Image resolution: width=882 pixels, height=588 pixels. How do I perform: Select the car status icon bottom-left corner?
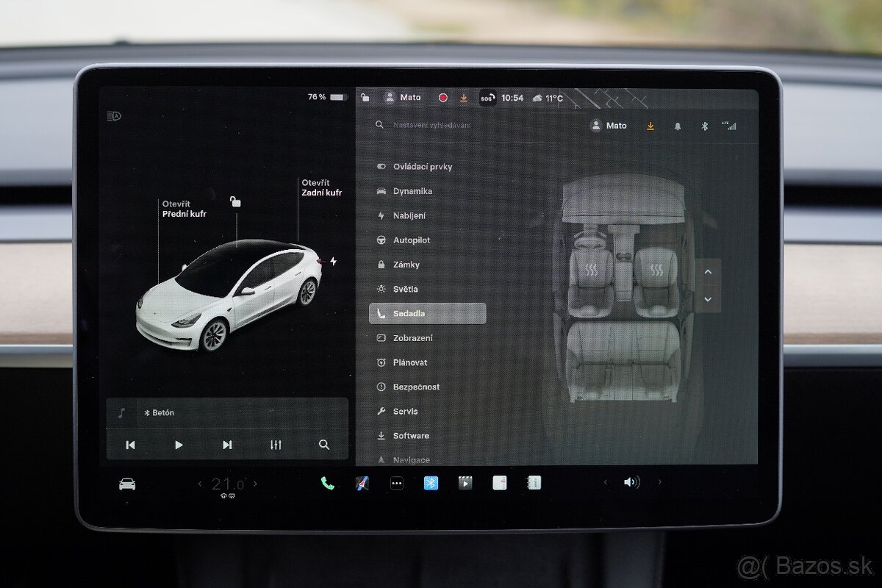pyautogui.click(x=126, y=484)
